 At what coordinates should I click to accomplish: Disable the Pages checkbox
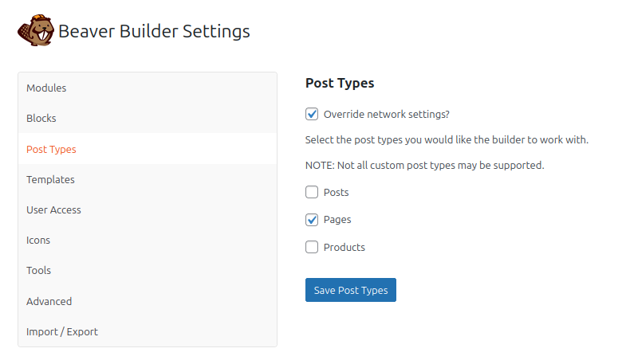pos(312,219)
